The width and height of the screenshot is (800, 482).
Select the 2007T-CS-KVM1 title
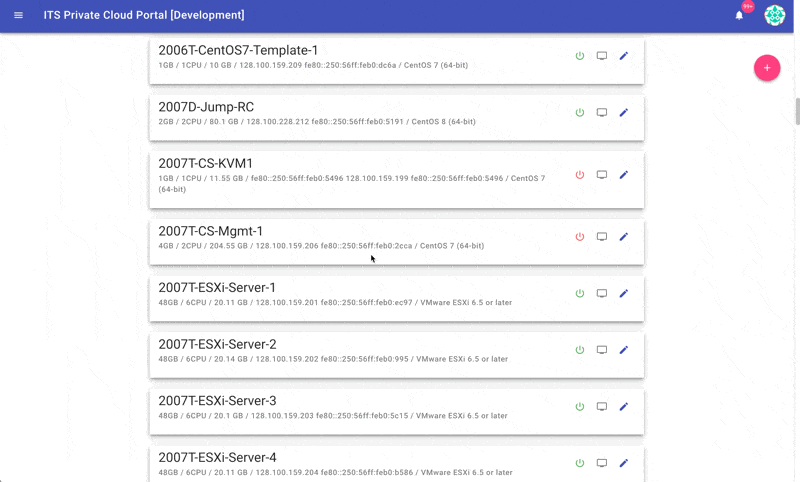(205, 164)
